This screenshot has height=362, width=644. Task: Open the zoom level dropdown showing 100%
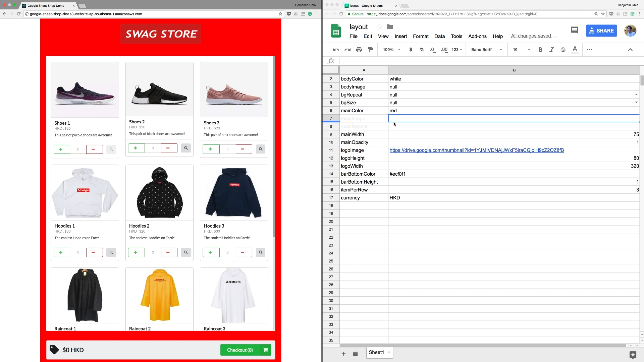point(391,50)
